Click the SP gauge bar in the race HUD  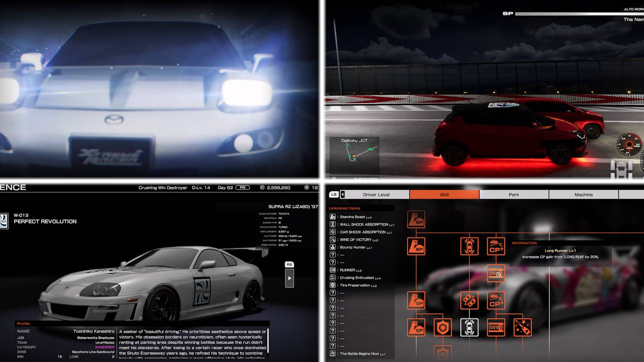580,14
